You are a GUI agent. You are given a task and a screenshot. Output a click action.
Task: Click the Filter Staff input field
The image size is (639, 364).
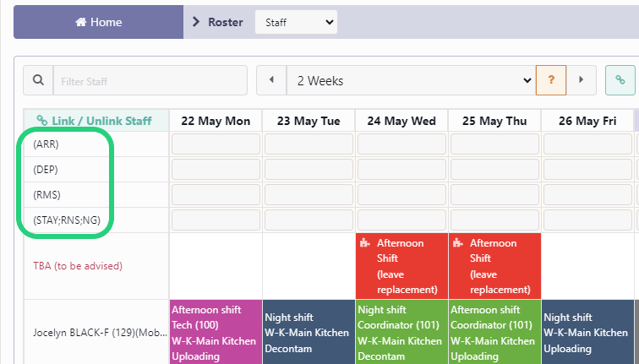[x=150, y=81]
